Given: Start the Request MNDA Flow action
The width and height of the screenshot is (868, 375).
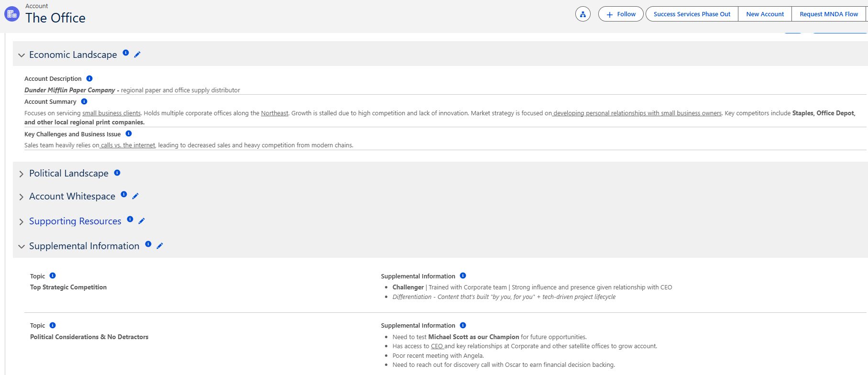Looking at the screenshot, I should pos(828,14).
